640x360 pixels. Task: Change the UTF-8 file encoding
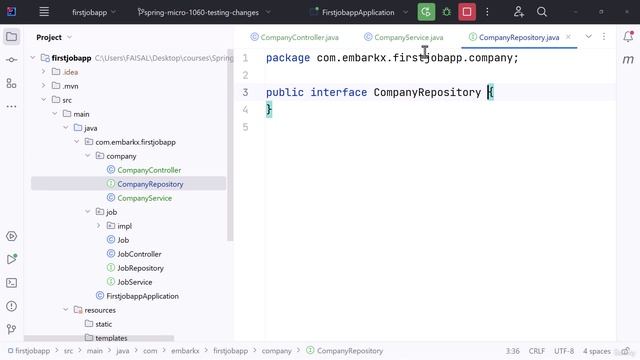click(564, 351)
